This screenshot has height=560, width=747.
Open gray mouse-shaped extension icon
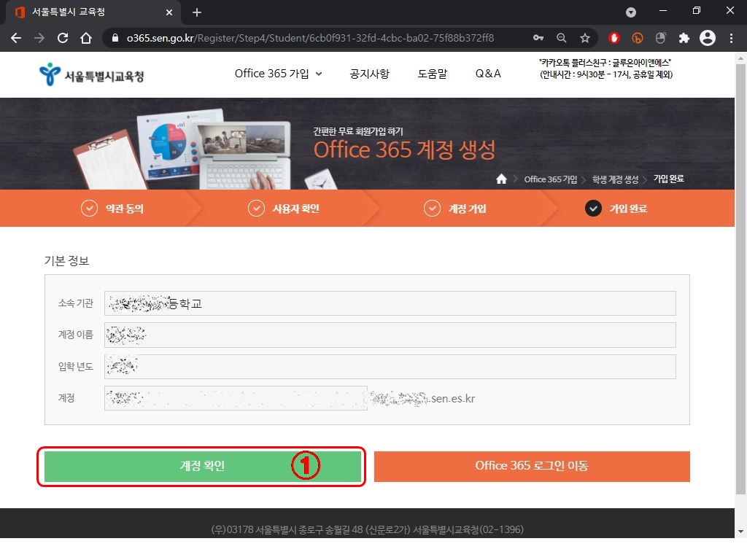[661, 38]
